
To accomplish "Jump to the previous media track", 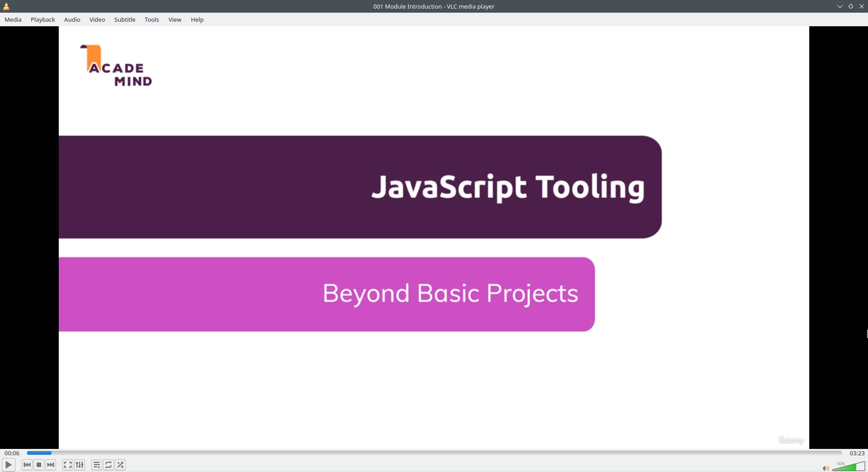I will 27,465.
